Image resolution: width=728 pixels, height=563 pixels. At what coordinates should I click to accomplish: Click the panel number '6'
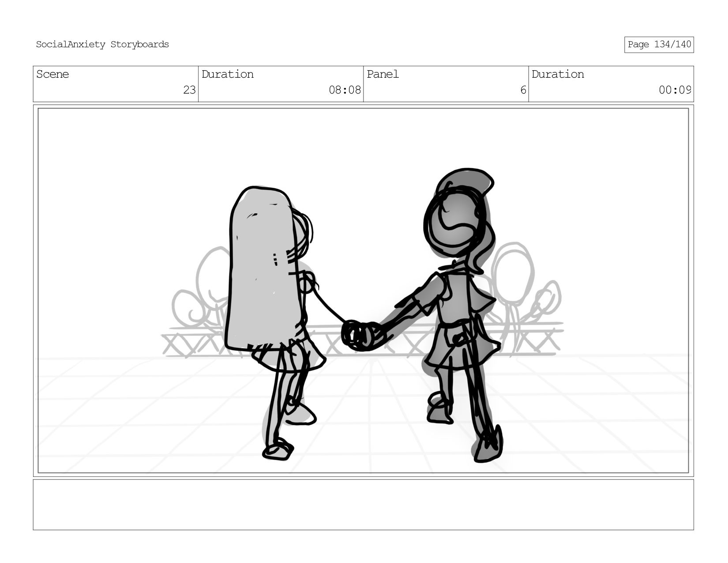523,90
